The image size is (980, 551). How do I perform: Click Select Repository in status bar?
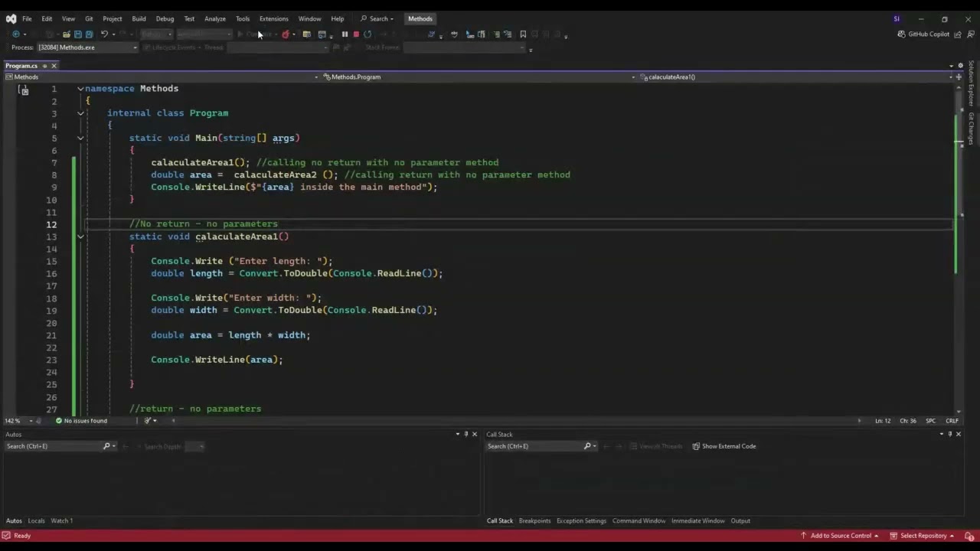(x=922, y=536)
